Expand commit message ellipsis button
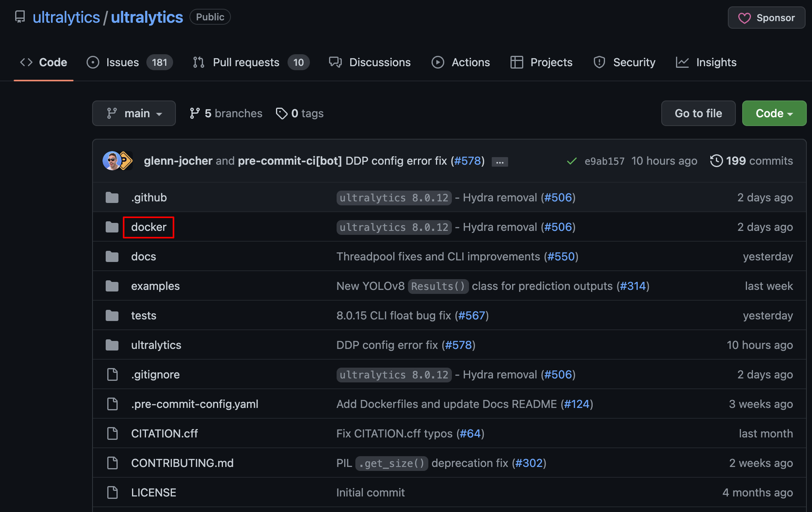The height and width of the screenshot is (512, 812). tap(499, 161)
